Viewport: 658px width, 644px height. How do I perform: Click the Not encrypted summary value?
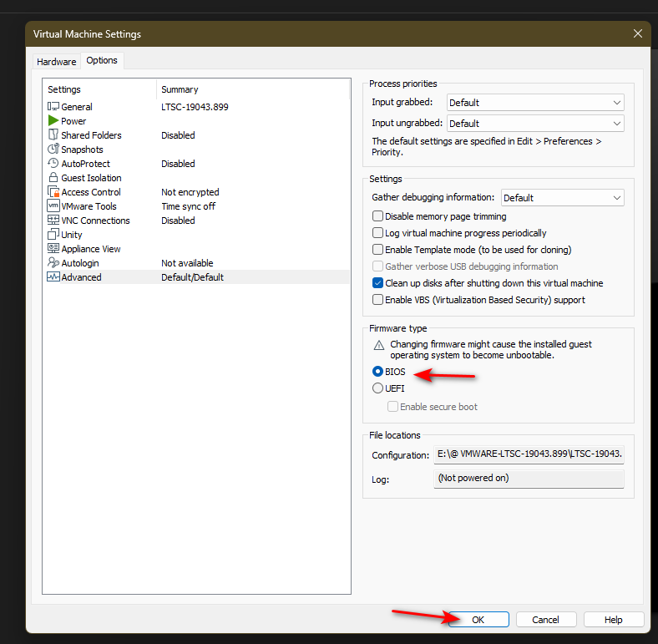[x=190, y=192]
